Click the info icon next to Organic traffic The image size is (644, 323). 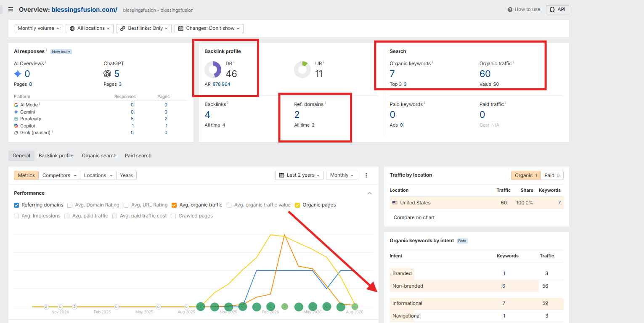[514, 63]
